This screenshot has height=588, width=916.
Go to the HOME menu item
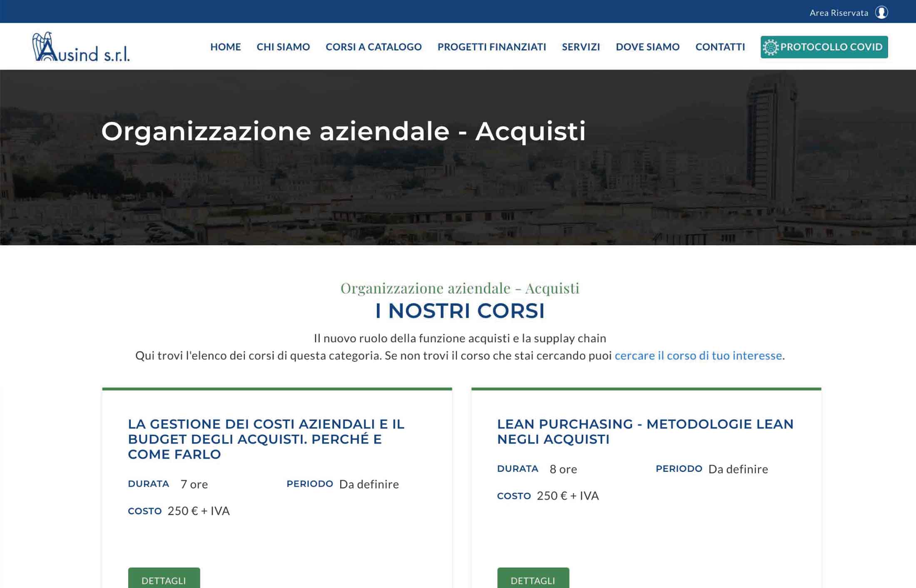pyautogui.click(x=225, y=47)
